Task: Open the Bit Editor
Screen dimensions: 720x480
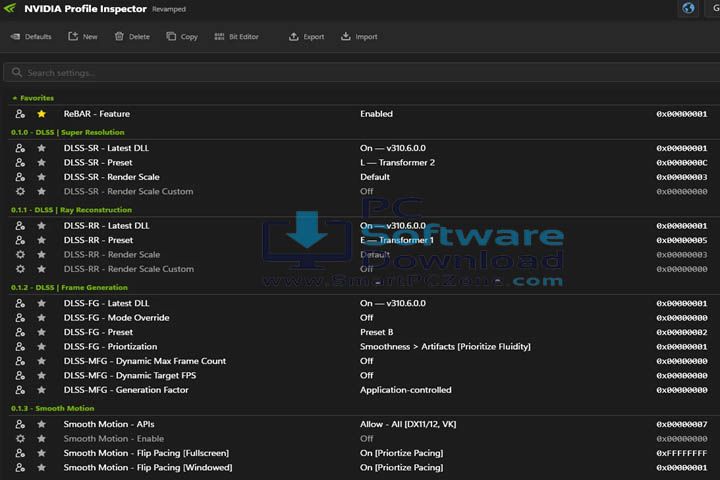Action: pos(236,37)
